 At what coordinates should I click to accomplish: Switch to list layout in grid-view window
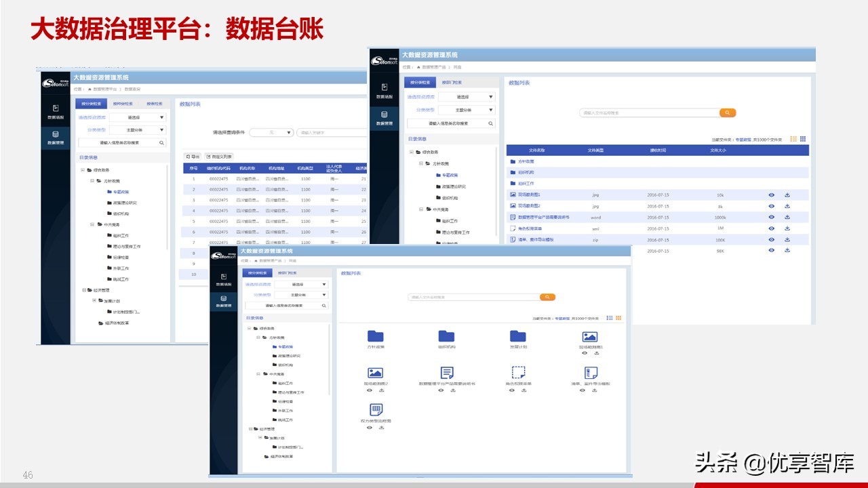click(610, 318)
